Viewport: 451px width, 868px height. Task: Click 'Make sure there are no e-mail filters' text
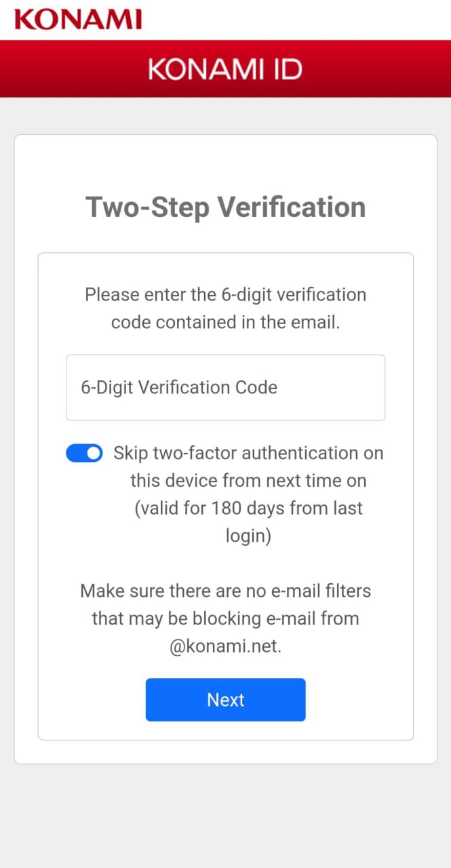[x=225, y=591]
